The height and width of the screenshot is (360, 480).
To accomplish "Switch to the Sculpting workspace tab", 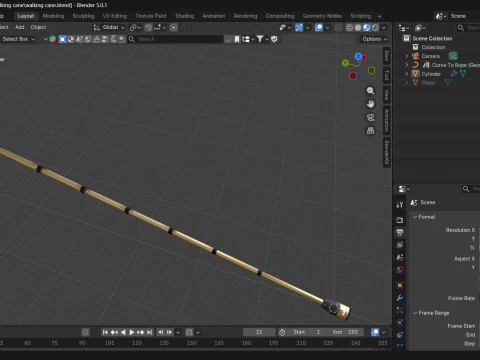I will click(x=83, y=16).
